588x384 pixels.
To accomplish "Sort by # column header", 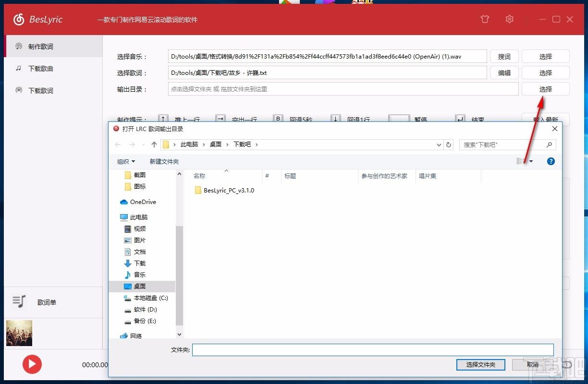I will (271, 176).
